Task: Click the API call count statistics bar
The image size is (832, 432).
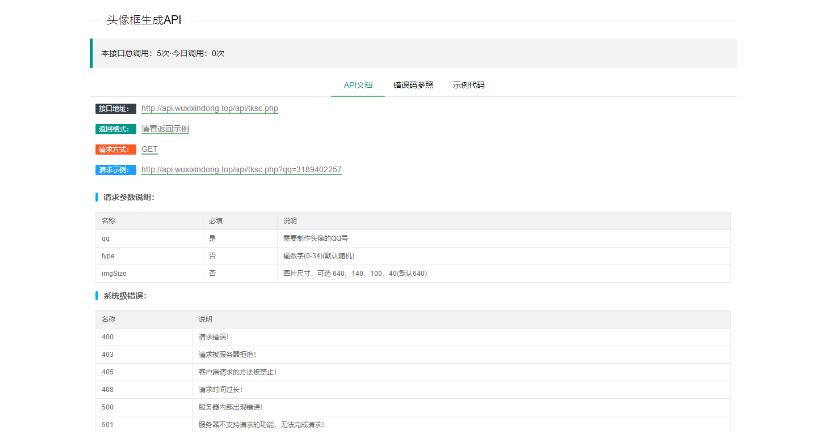Action: pyautogui.click(x=413, y=53)
